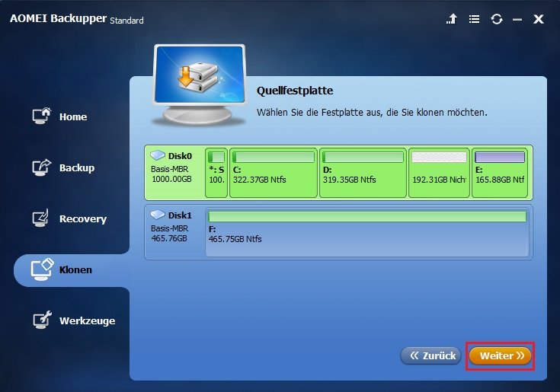This screenshot has height=392, width=560.
Task: Click the D: partition usage bar
Action: (x=363, y=157)
